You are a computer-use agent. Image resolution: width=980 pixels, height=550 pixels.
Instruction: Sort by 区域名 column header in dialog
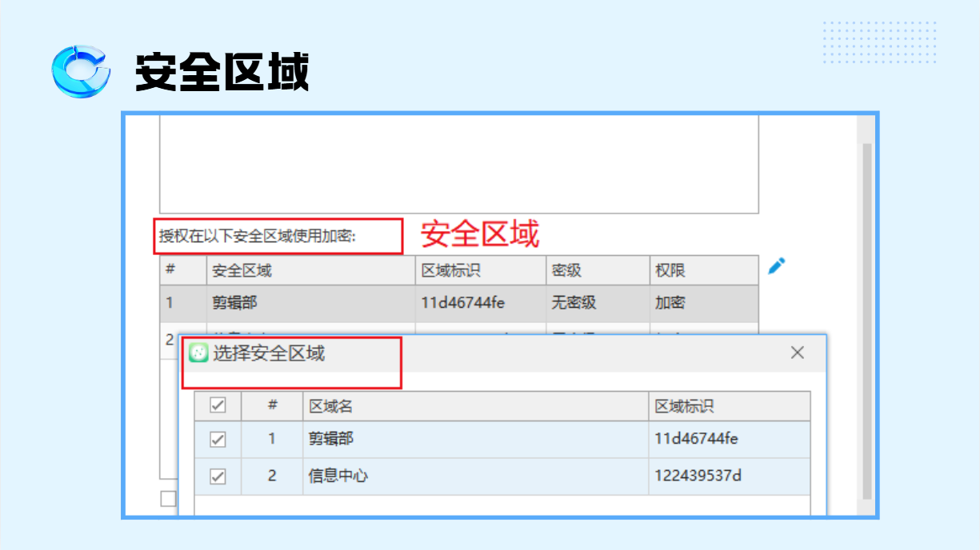point(474,406)
